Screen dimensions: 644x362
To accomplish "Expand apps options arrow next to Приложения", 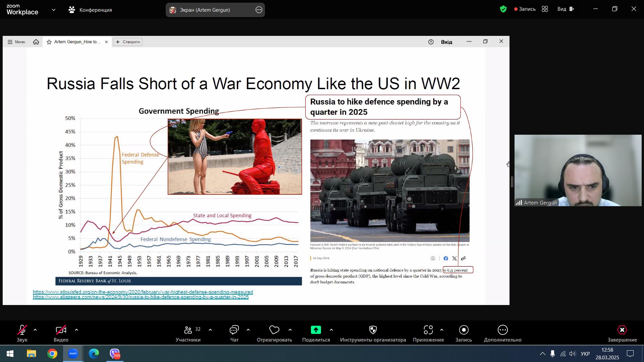I will [x=442, y=330].
